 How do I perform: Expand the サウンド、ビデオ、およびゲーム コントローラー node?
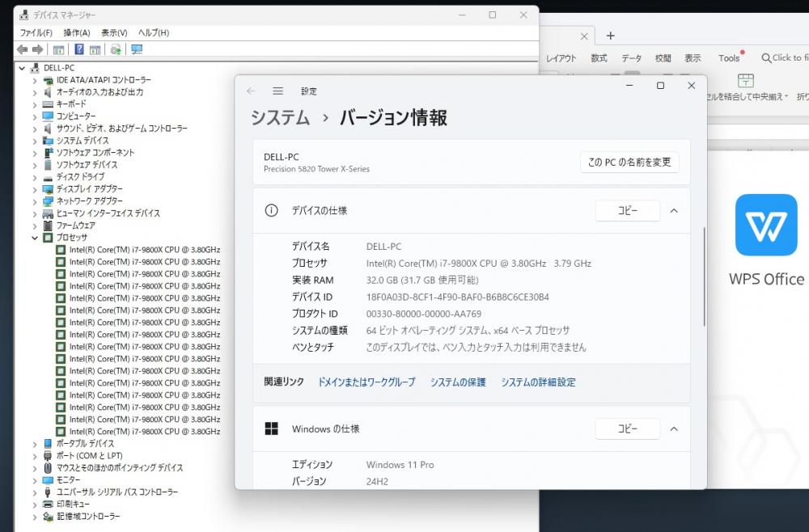pyautogui.click(x=35, y=129)
